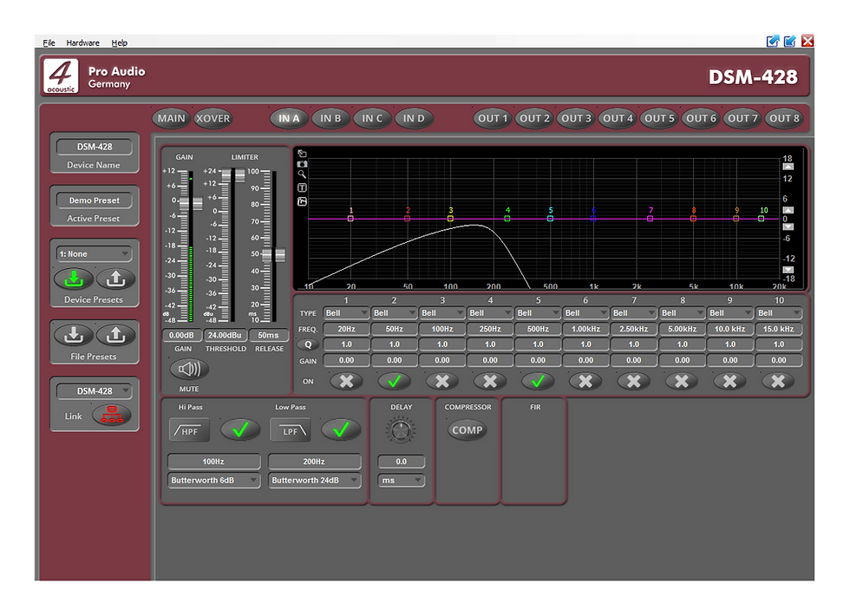Click the Demo Preset active preset field
The height and width of the screenshot is (616, 850).
(94, 200)
